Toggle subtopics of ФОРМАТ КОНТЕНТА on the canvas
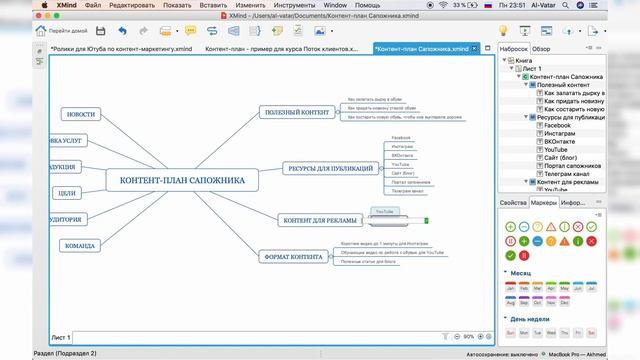This screenshot has height=360, width=640. click(331, 257)
